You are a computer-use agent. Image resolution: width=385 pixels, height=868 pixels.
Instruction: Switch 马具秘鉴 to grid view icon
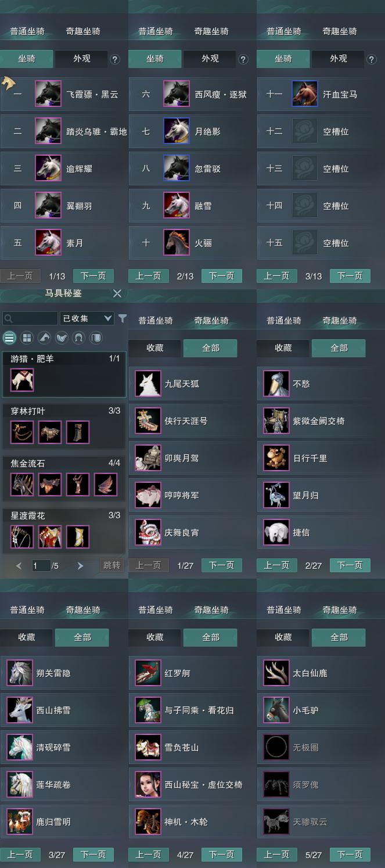pyautogui.click(x=27, y=338)
